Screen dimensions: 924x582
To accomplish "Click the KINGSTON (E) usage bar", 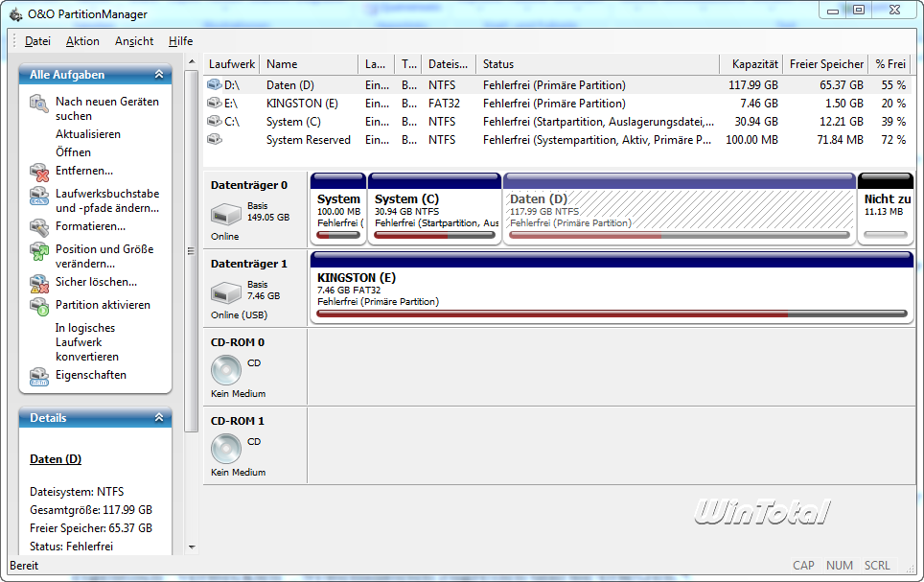I will coord(612,314).
